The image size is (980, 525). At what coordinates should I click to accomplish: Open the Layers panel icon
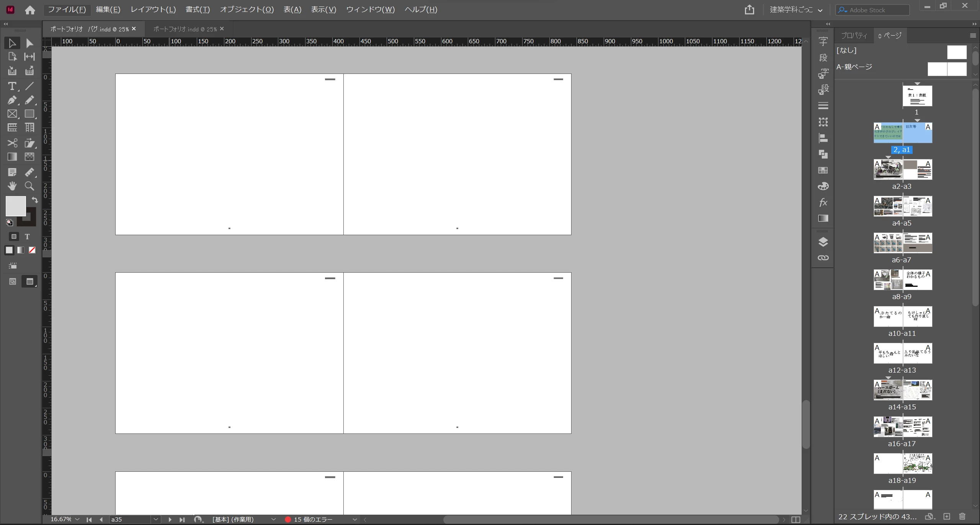click(823, 242)
